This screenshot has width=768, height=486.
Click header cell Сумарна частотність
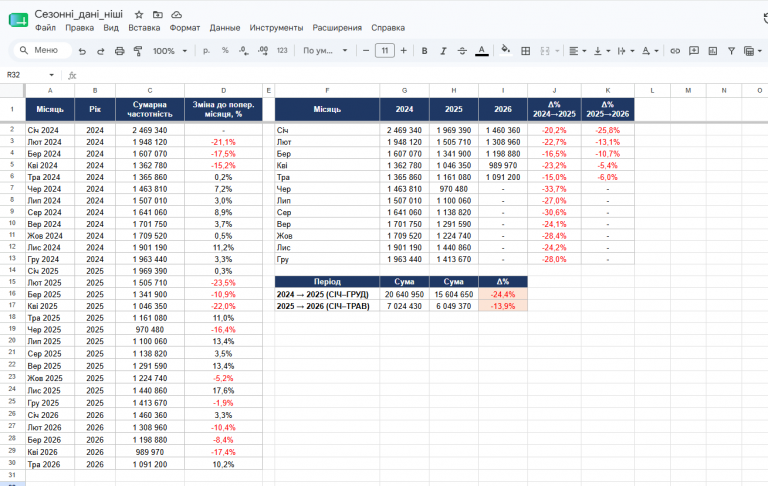150,109
